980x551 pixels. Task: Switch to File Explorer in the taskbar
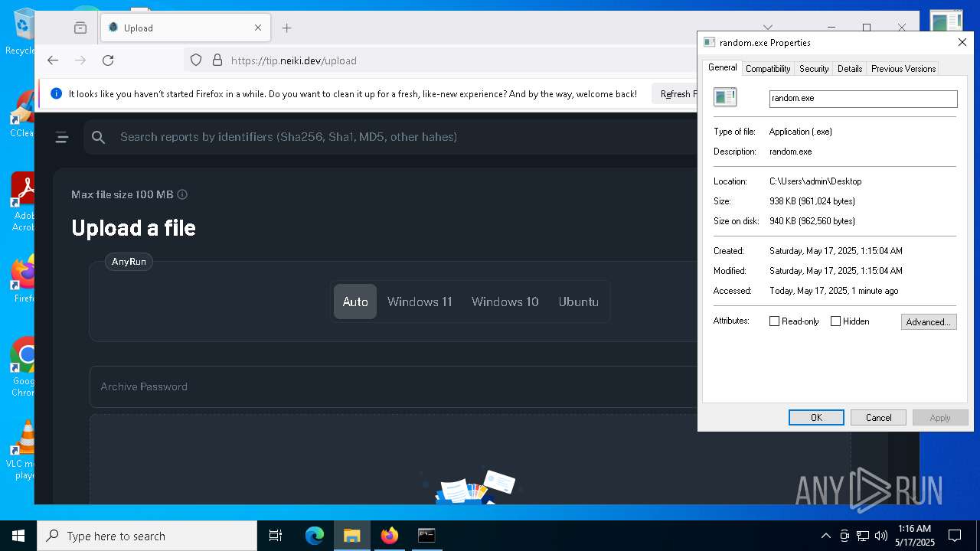pos(351,536)
